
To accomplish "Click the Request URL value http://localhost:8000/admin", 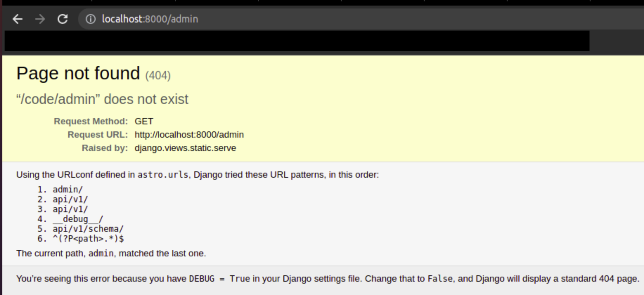I will click(189, 135).
